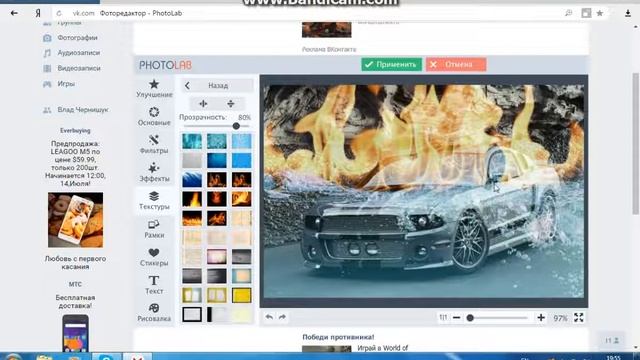Click Применить to apply changes
Screen dimensions: 640x360
[391, 64]
